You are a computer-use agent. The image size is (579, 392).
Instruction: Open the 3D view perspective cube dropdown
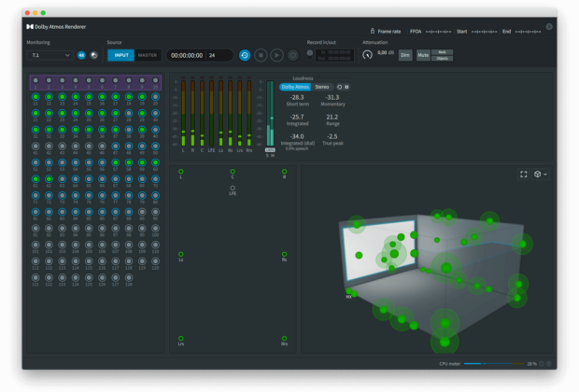point(541,175)
